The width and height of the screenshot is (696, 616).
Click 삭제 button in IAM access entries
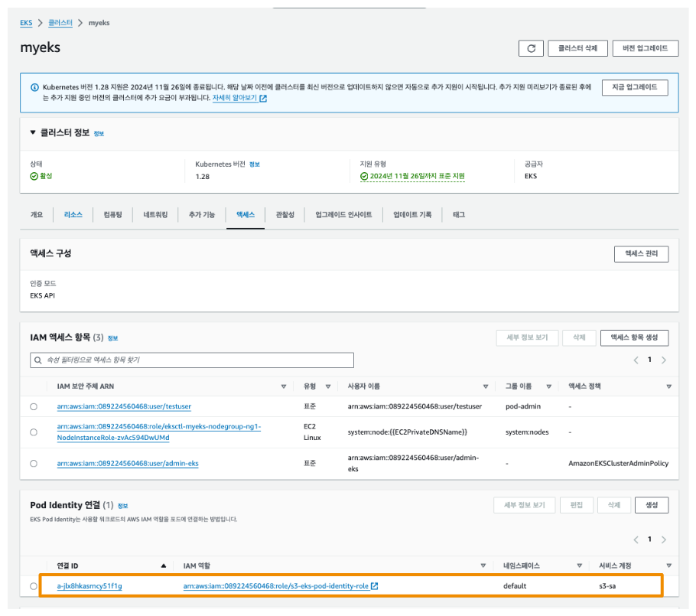pos(579,337)
